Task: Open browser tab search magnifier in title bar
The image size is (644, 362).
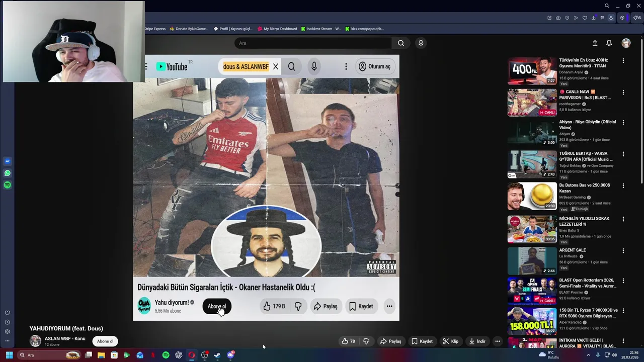Action: (607, 6)
